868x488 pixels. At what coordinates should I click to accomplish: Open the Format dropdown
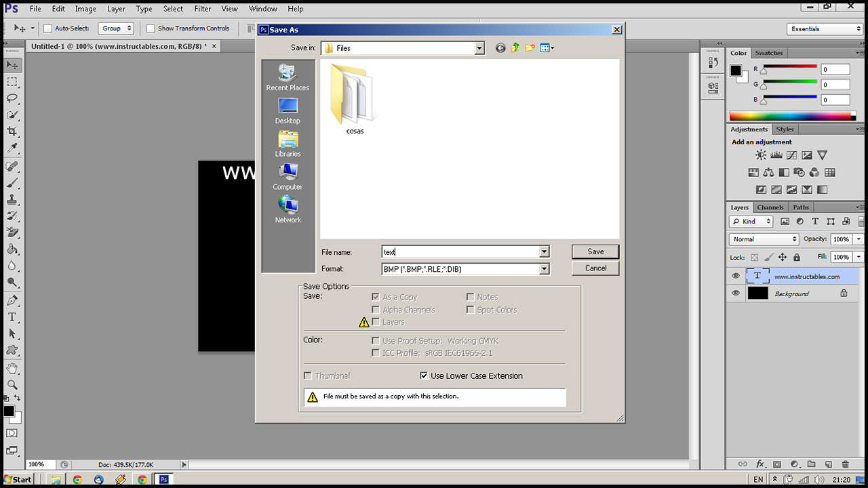pyautogui.click(x=544, y=269)
